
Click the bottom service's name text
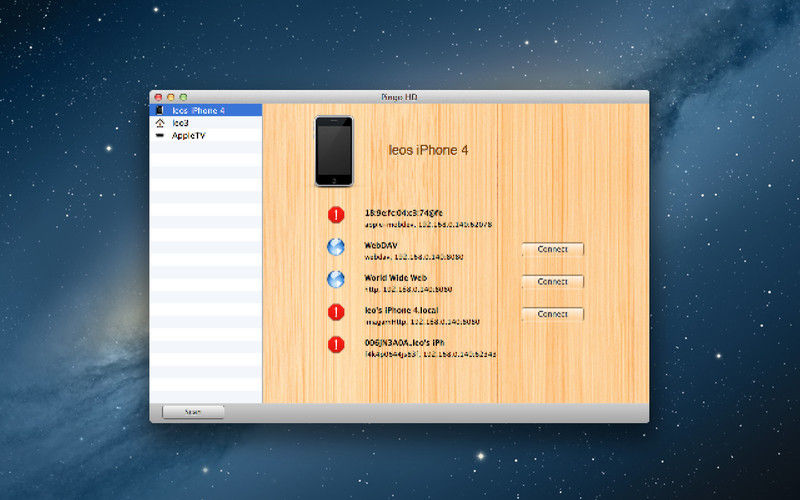pyautogui.click(x=405, y=343)
